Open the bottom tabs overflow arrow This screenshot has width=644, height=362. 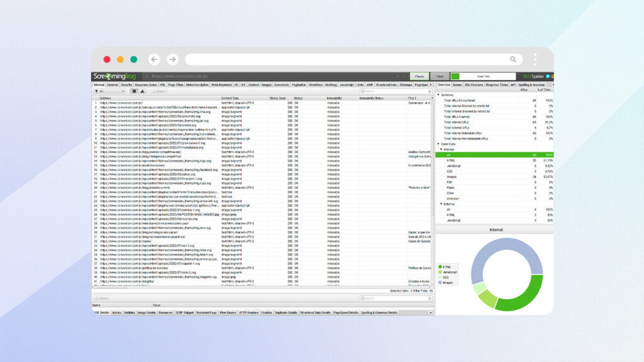430,313
